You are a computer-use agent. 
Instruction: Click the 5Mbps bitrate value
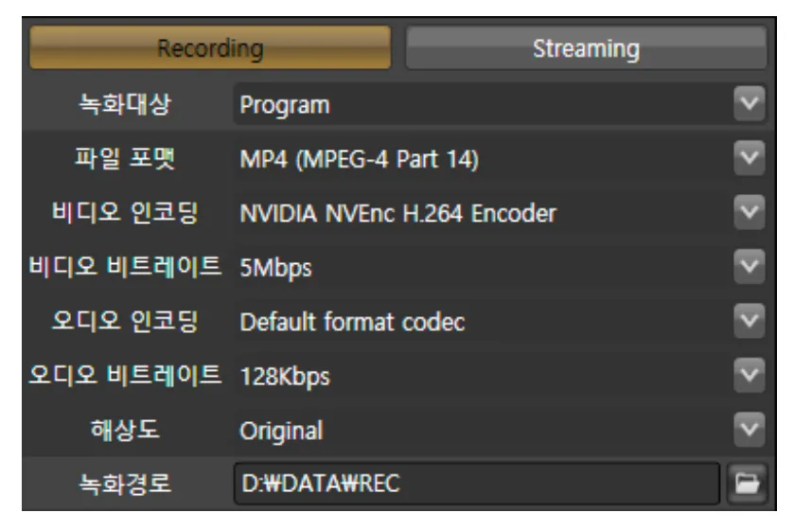coord(275,269)
